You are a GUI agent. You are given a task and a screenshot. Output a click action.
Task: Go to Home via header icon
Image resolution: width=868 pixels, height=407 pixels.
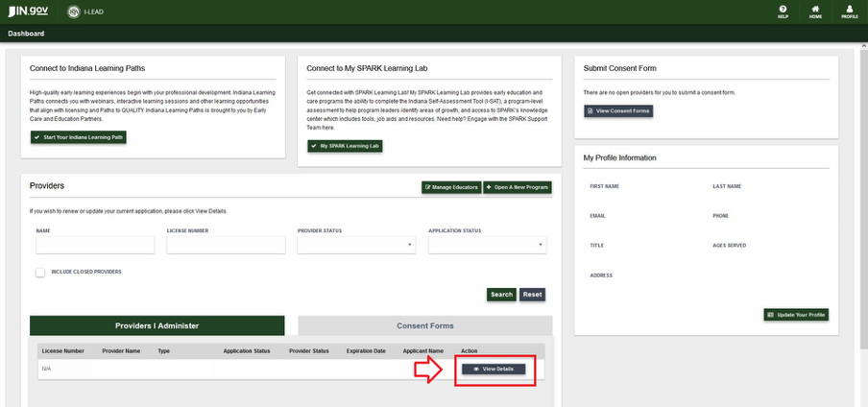tap(815, 12)
